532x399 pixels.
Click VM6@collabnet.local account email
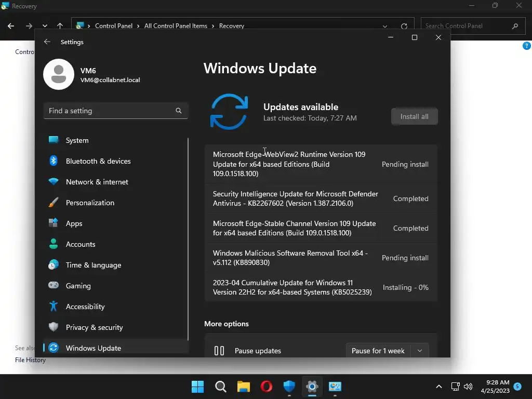(x=110, y=80)
